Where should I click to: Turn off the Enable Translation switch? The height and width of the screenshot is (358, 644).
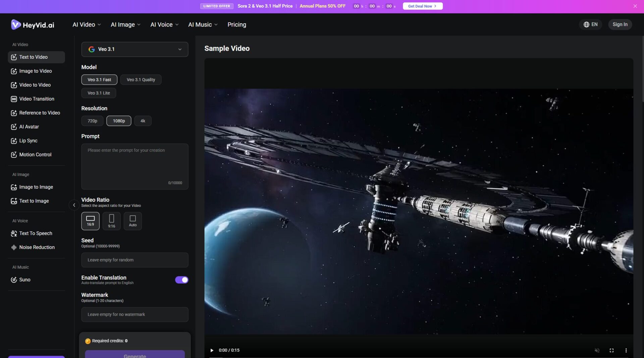click(x=181, y=280)
